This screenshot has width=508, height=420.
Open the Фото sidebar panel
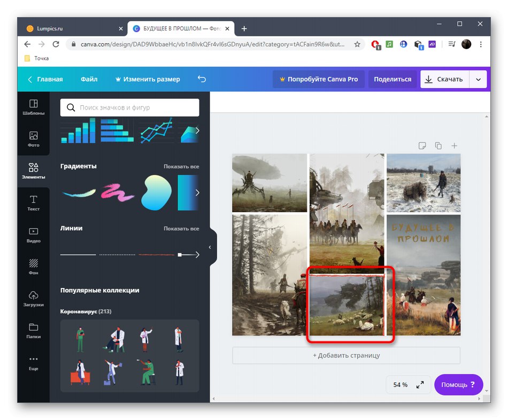33,139
